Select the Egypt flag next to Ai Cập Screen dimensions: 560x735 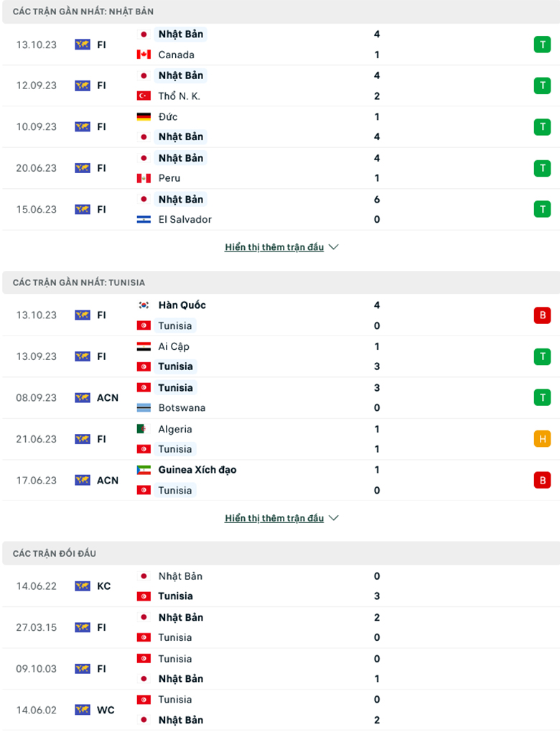(143, 346)
